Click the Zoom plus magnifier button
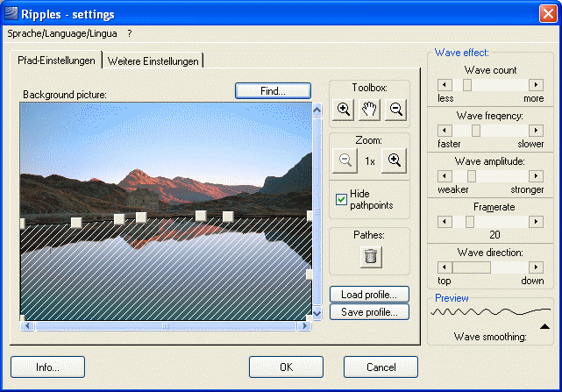The width and height of the screenshot is (562, 392). click(394, 160)
